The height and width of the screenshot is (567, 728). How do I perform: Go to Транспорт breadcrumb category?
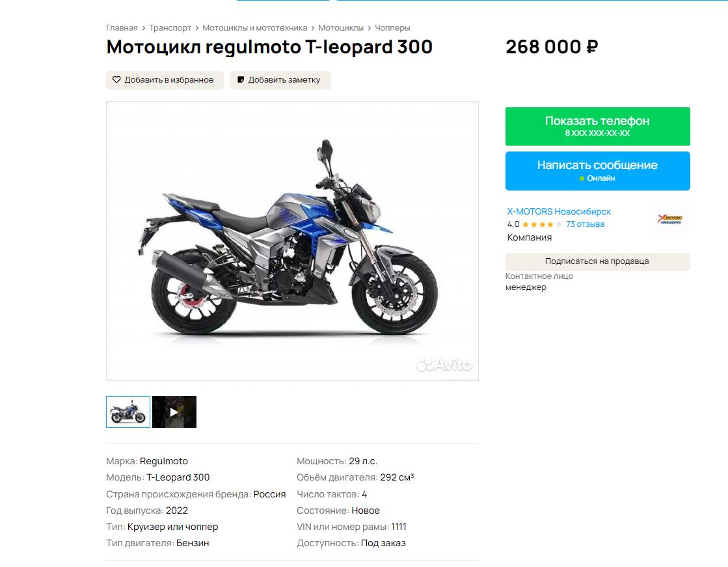click(170, 28)
